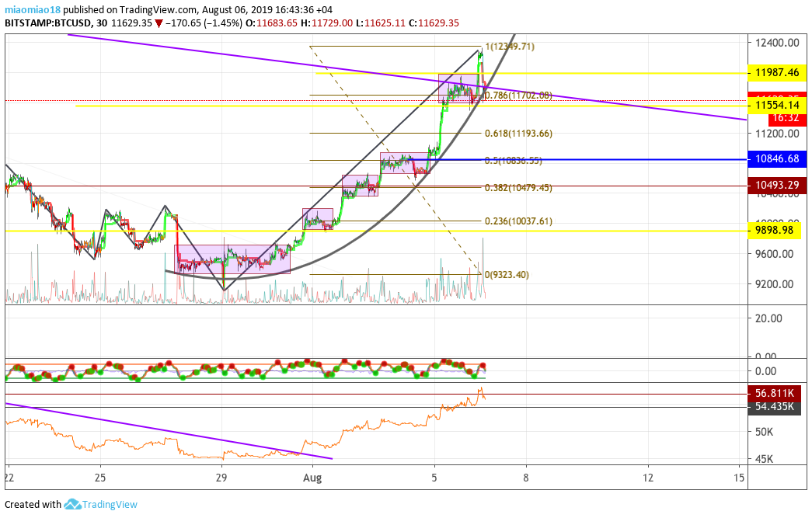Screen dimensions: 812x518
Task: Click Fibonacci level 0.786(11702.08) label
Action: [x=518, y=96]
